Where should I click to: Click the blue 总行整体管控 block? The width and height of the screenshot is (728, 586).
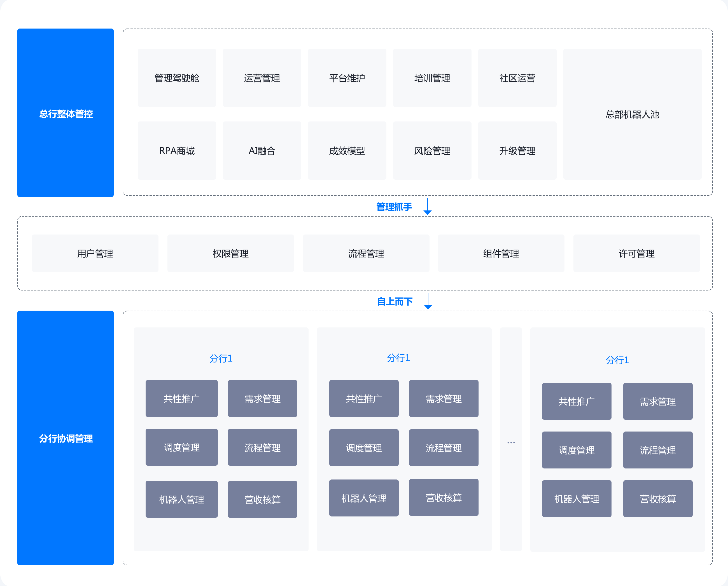[66, 113]
